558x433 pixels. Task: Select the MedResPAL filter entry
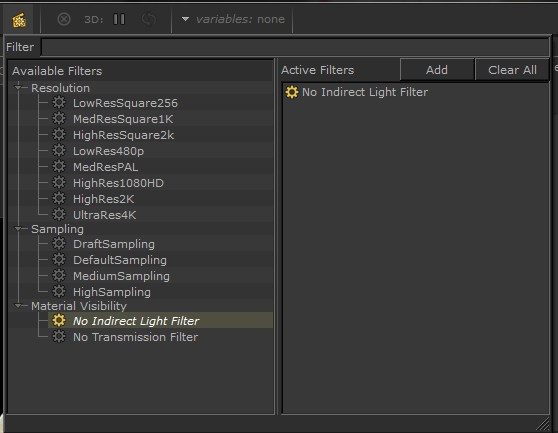click(x=106, y=167)
